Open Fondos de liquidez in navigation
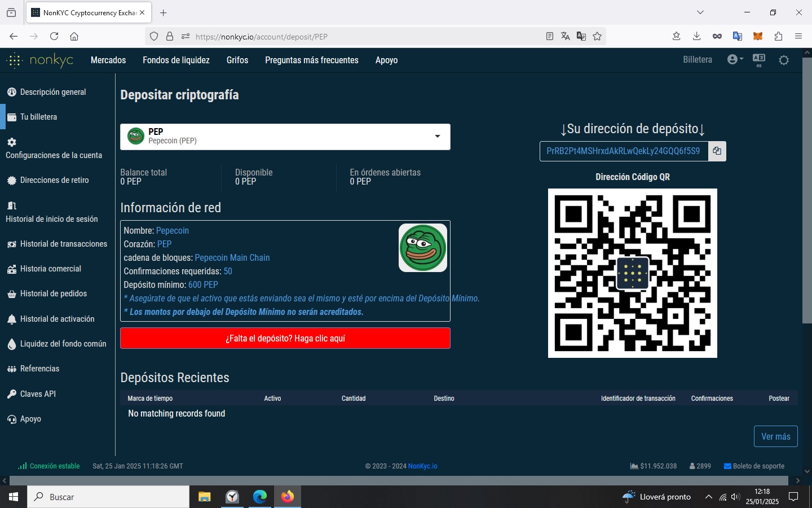The width and height of the screenshot is (812, 508). [176, 60]
